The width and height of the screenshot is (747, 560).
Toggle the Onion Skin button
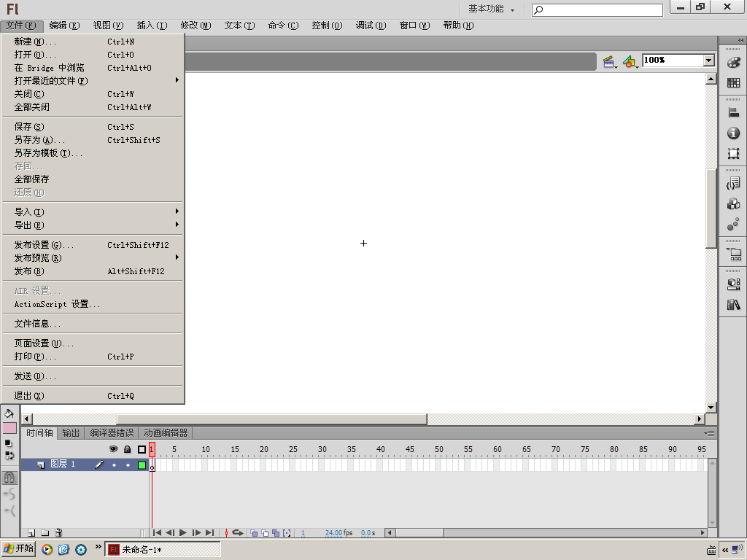click(254, 533)
